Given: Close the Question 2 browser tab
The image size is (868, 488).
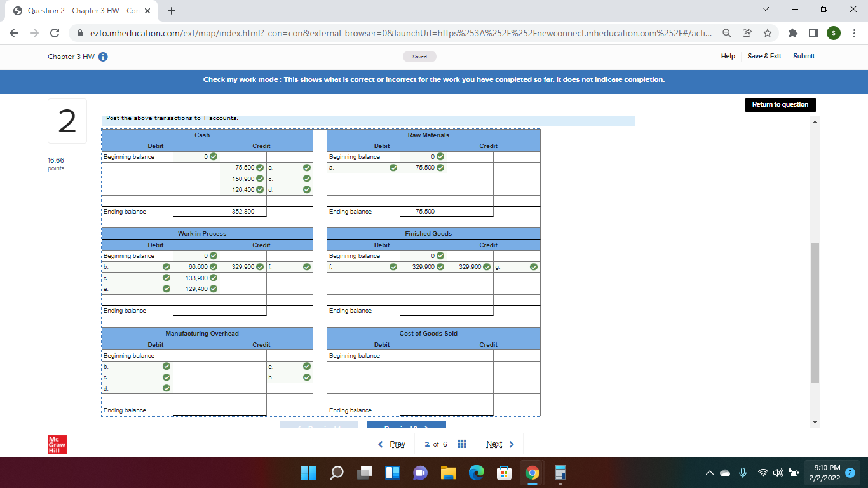Looking at the screenshot, I should pos(147,11).
